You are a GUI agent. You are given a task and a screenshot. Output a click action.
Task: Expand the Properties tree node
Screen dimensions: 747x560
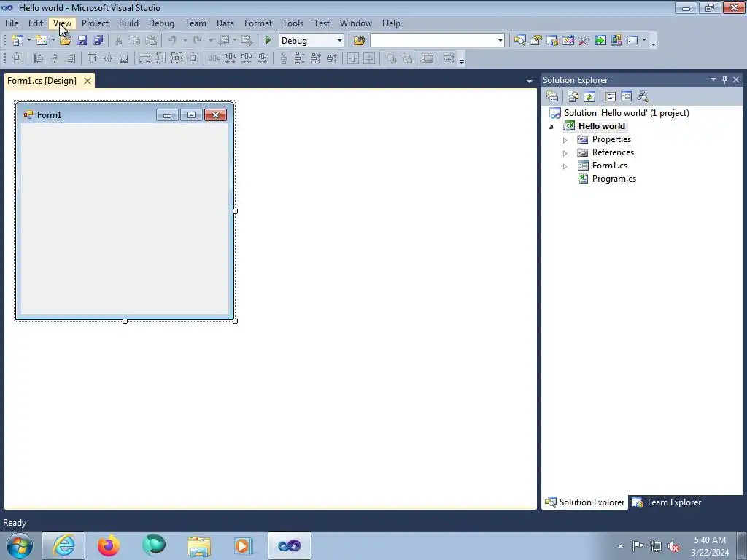565,140
